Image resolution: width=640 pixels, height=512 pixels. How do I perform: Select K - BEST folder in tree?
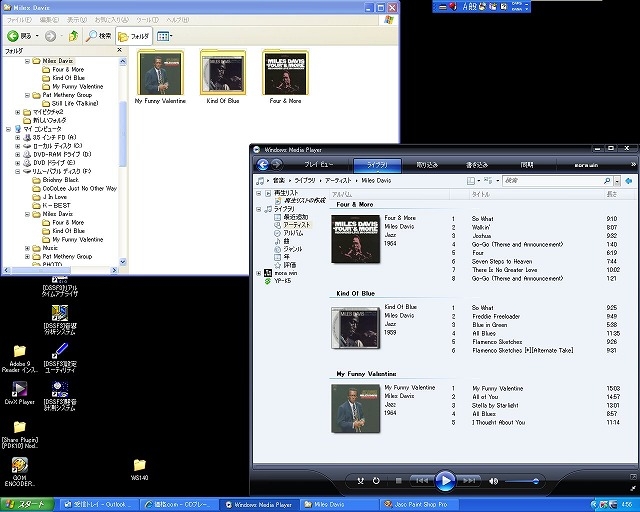click(x=56, y=205)
